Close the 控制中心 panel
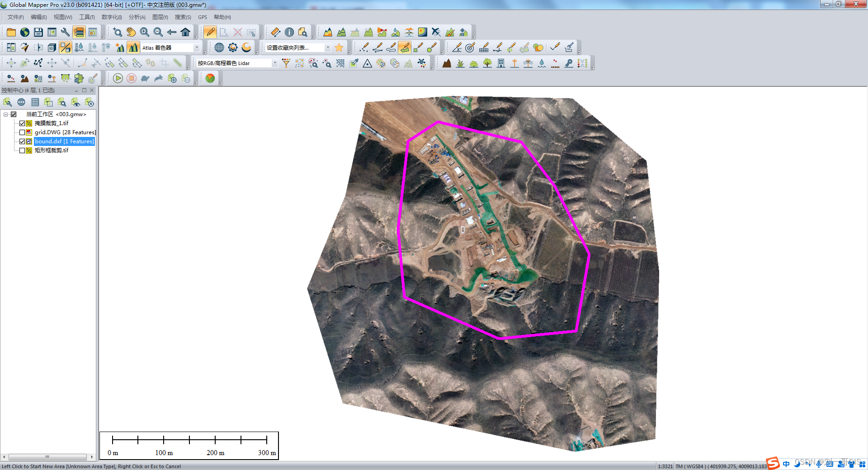This screenshot has width=868, height=470. tap(92, 90)
